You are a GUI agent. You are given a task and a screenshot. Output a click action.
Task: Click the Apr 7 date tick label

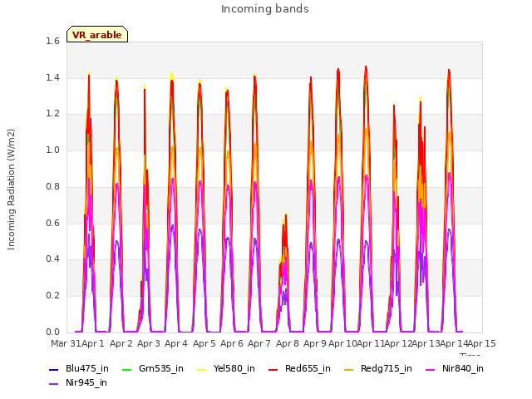(x=259, y=343)
